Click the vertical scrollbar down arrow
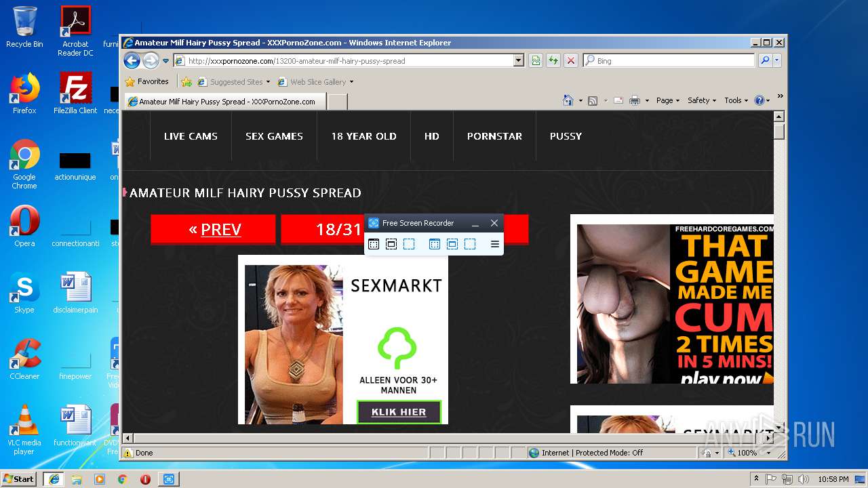Image resolution: width=868 pixels, height=488 pixels. [x=779, y=426]
